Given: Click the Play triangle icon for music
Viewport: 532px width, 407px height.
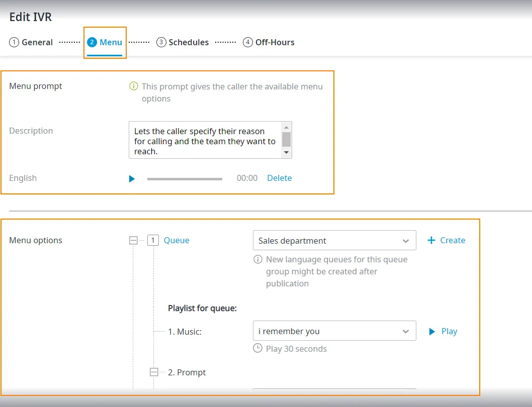Looking at the screenshot, I should point(431,331).
